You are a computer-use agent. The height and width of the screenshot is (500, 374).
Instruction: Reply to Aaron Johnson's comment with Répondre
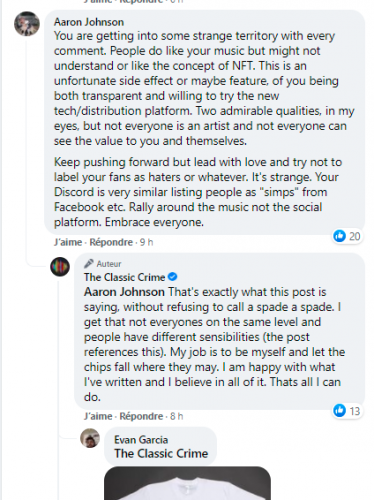(x=111, y=242)
